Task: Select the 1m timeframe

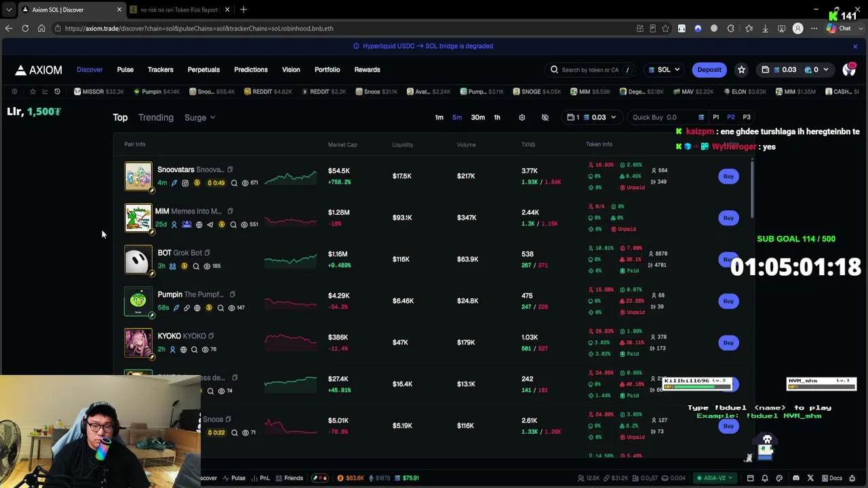Action: pos(439,117)
